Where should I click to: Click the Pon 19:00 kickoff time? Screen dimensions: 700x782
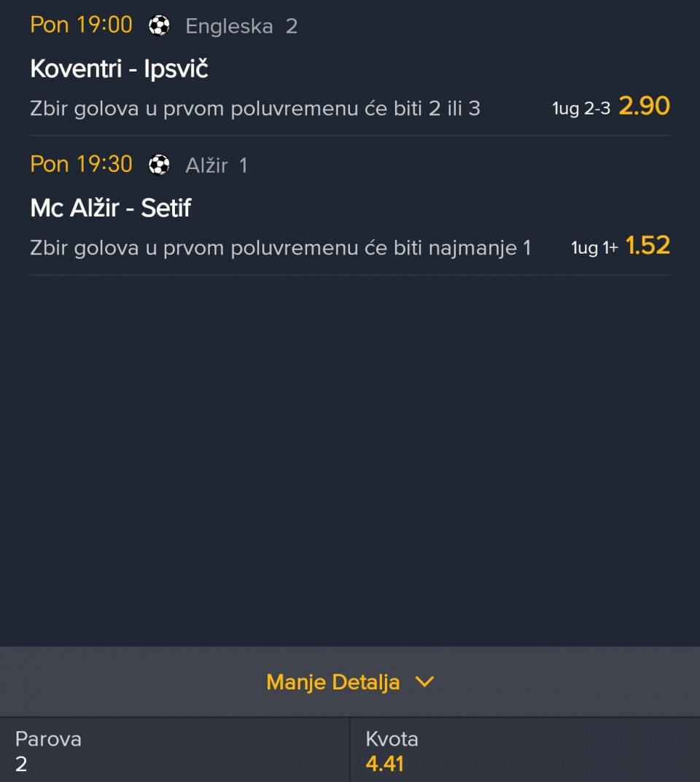(82, 26)
